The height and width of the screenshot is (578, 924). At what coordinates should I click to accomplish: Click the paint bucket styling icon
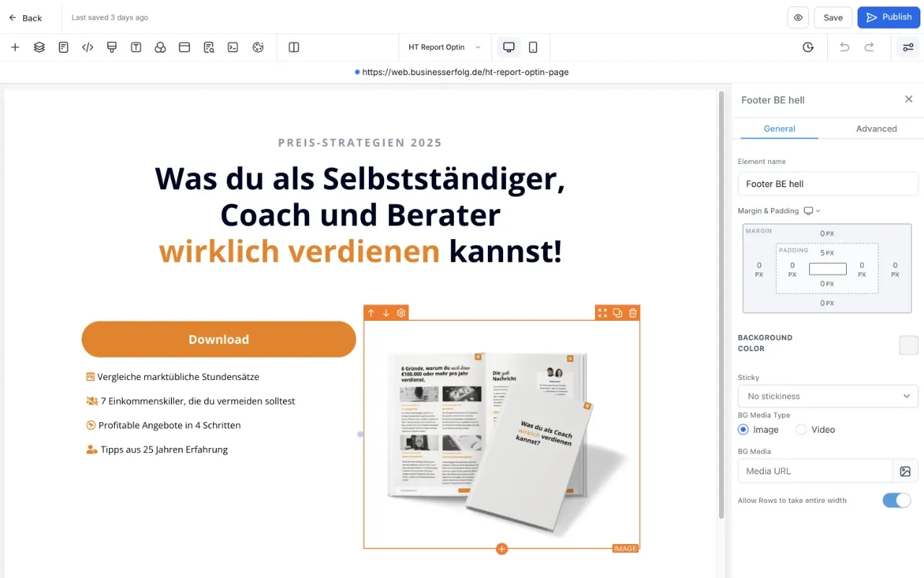[x=112, y=47]
